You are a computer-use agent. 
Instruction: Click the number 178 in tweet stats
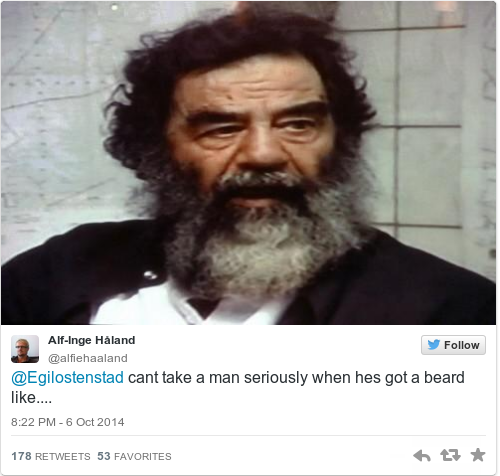click(21, 456)
